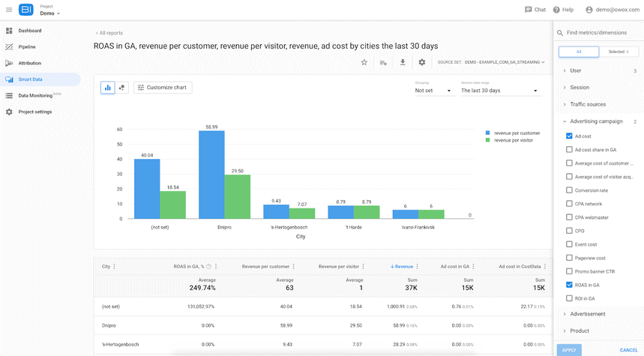The height and width of the screenshot is (356, 644).
Task: Check the ROI in GA checkbox
Action: pyautogui.click(x=569, y=298)
